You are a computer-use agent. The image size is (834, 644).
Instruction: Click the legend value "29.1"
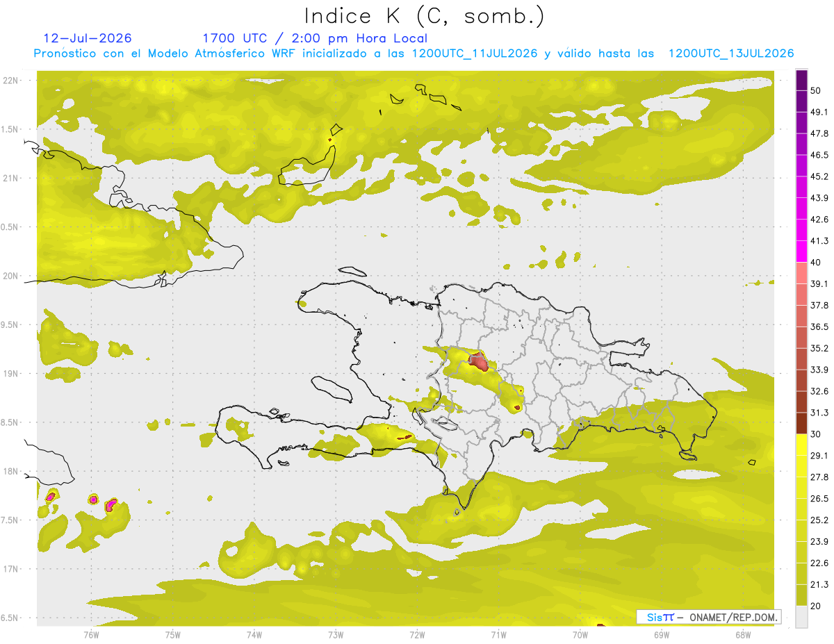[x=819, y=456]
